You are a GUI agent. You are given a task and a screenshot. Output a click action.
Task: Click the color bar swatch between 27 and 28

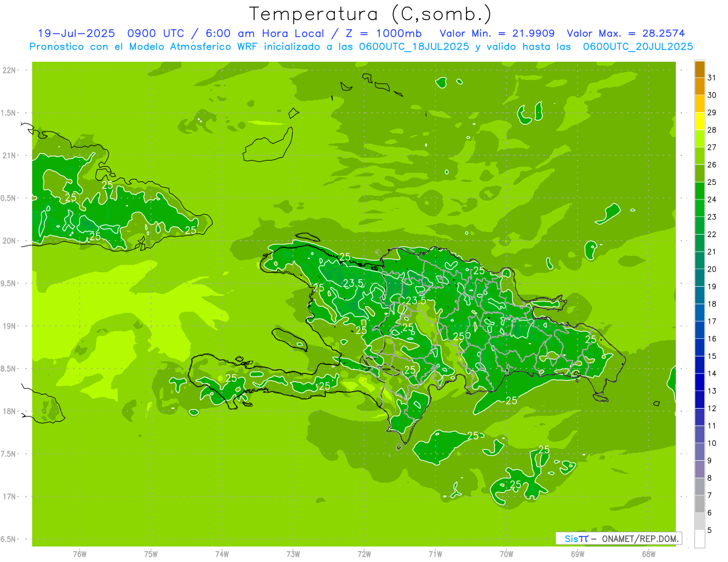click(x=699, y=139)
